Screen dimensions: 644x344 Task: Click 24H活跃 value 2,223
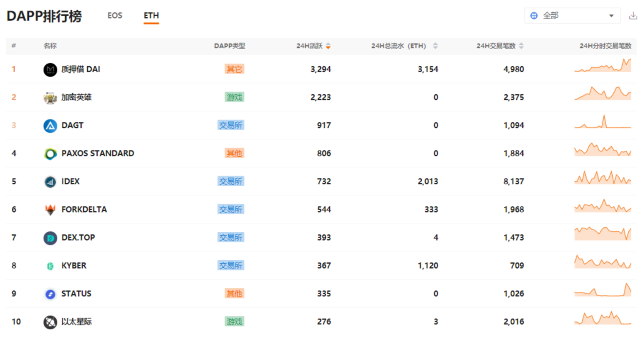click(321, 97)
